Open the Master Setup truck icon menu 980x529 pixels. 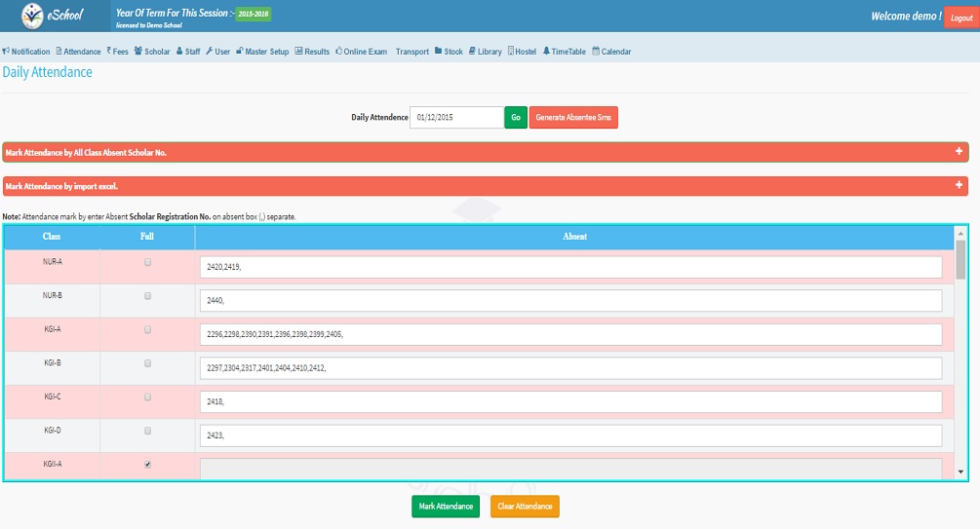click(x=239, y=52)
